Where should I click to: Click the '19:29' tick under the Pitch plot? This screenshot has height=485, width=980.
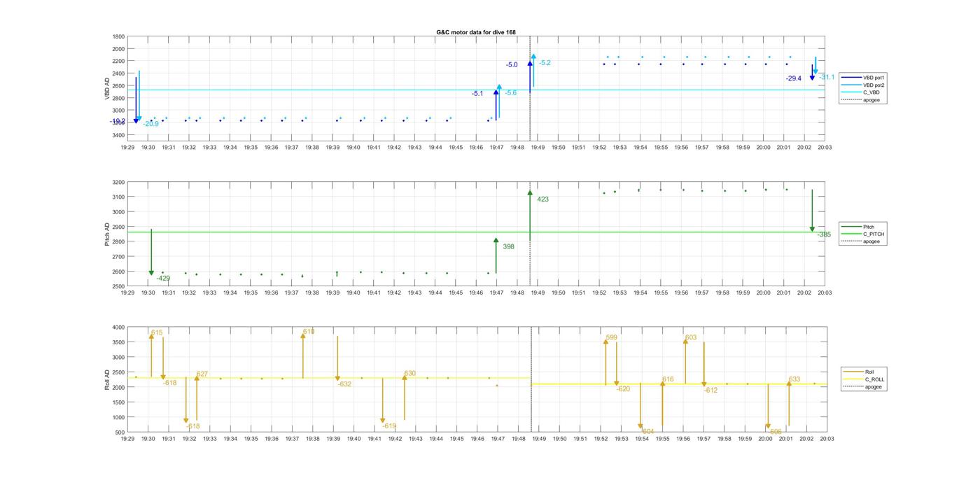pos(127,293)
